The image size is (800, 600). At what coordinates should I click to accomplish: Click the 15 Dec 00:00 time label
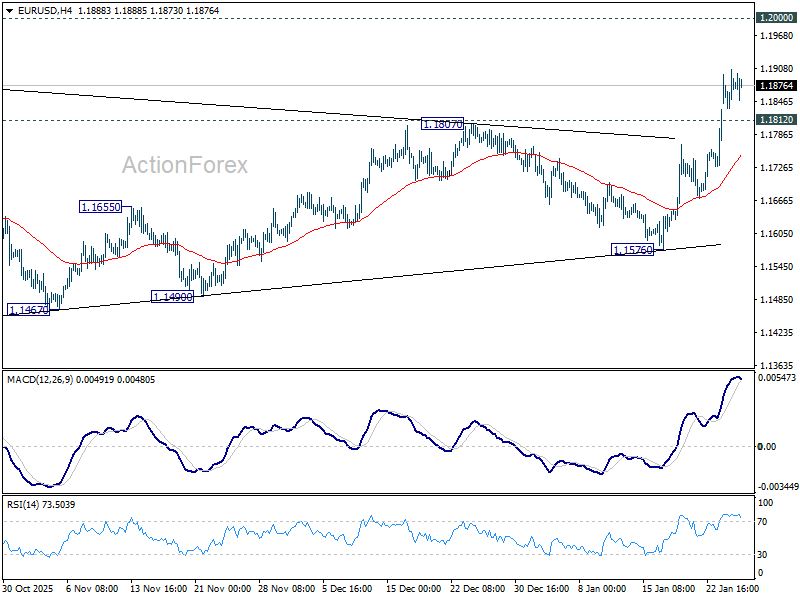tap(413, 588)
